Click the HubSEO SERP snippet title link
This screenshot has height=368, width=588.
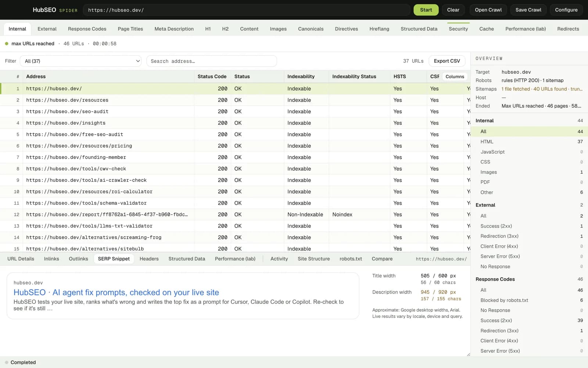coord(116,292)
